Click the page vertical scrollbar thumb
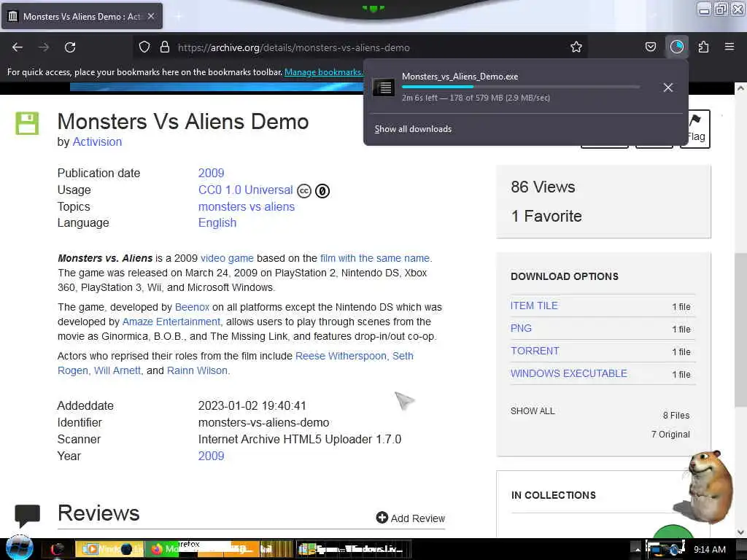Screen dimensions: 747x560 (x=740, y=330)
